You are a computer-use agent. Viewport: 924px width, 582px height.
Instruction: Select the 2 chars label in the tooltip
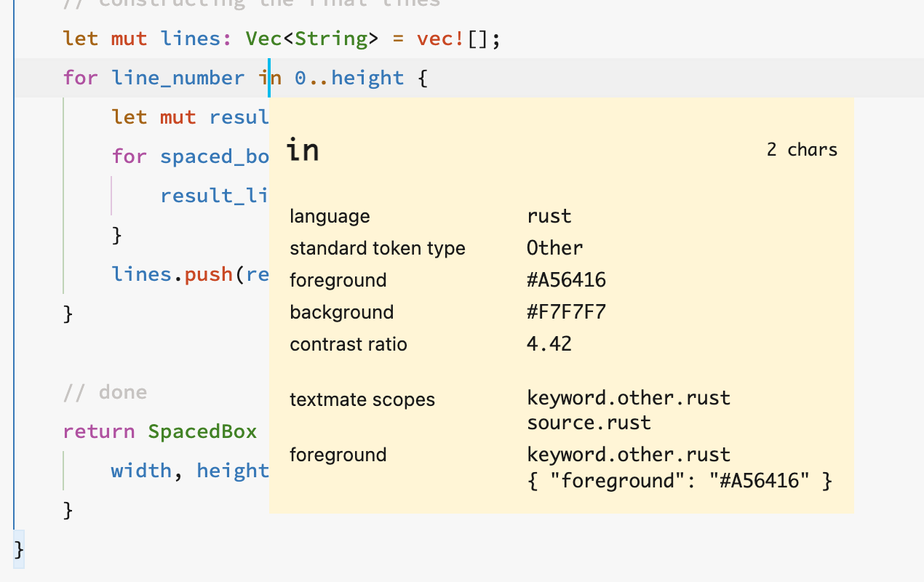[x=802, y=149]
